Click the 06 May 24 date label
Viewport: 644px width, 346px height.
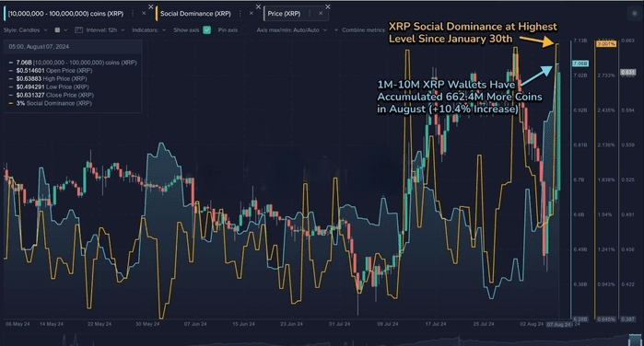coord(18,324)
